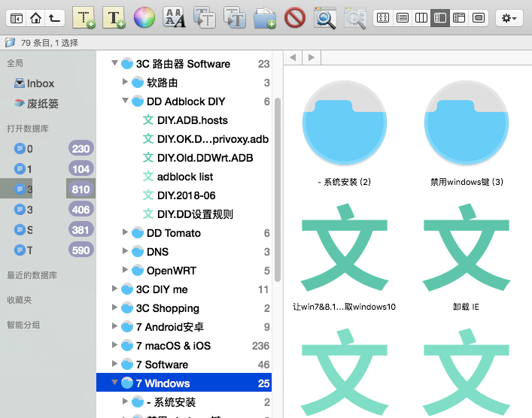Screen dimensions: 532x418
Task: Select highlighted database with 810 badge
Action: click(47, 189)
